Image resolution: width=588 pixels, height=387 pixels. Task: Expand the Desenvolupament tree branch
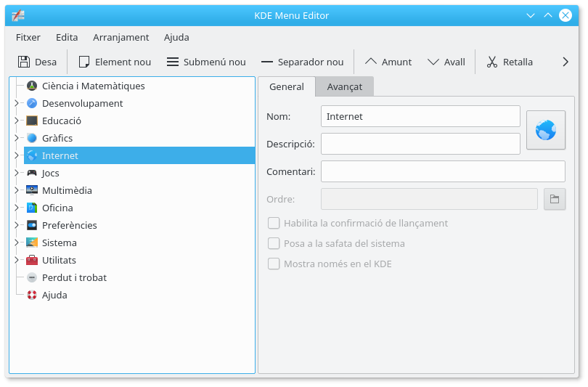16,103
